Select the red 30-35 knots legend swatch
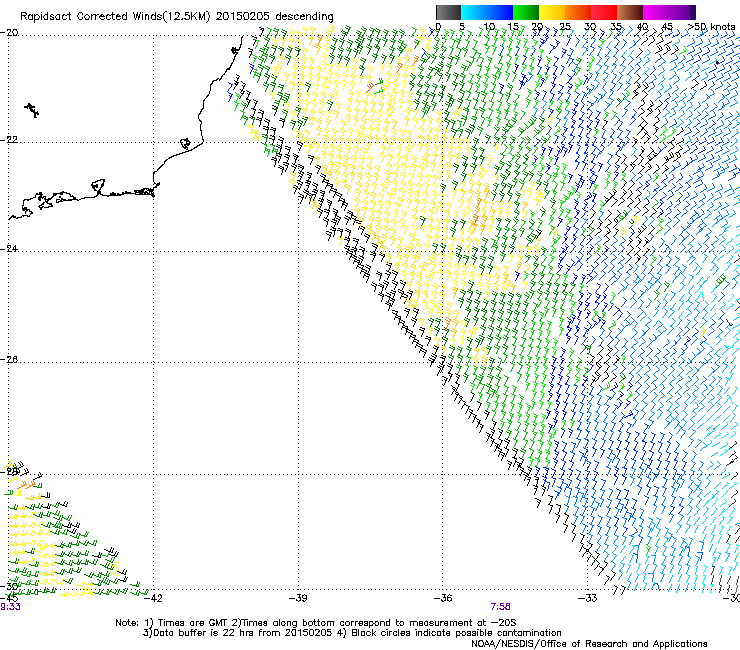 tap(604, 12)
